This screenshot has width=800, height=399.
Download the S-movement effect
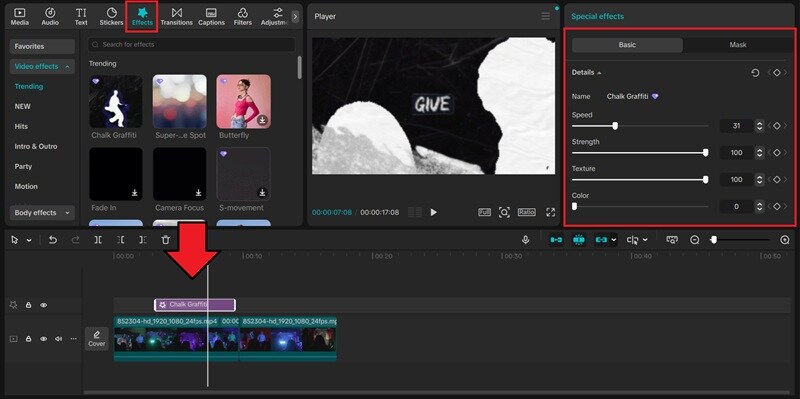click(x=262, y=192)
